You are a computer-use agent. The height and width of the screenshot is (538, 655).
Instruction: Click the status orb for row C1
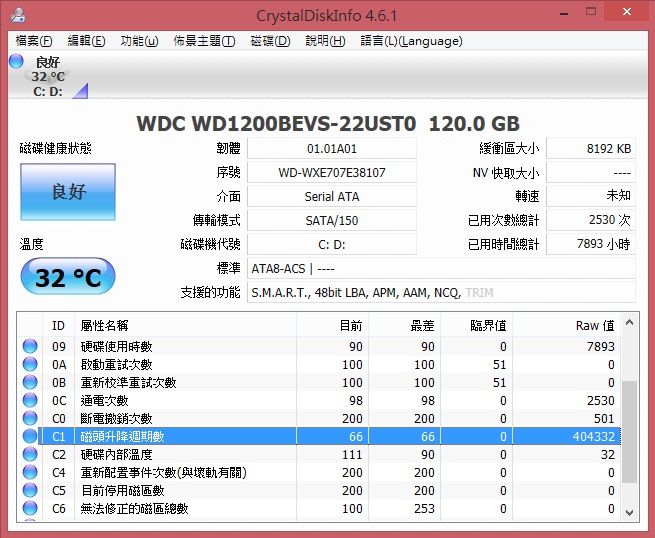pos(30,436)
